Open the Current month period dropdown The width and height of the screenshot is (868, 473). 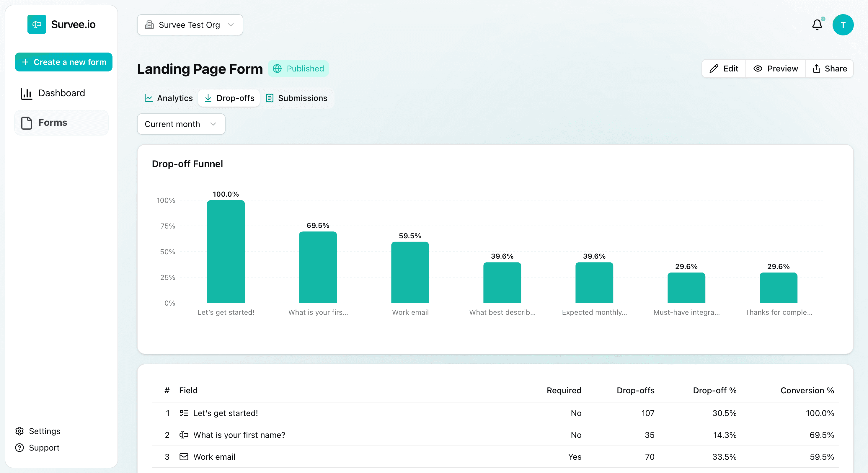point(181,124)
